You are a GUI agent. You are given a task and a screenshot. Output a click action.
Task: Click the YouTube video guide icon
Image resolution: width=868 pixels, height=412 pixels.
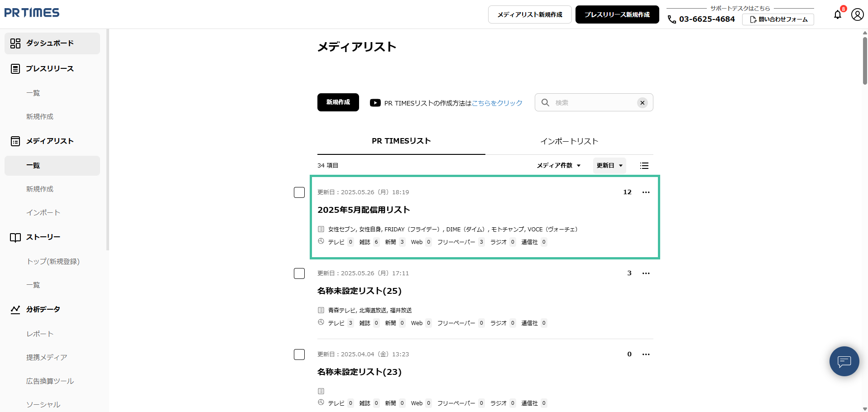[x=375, y=103]
